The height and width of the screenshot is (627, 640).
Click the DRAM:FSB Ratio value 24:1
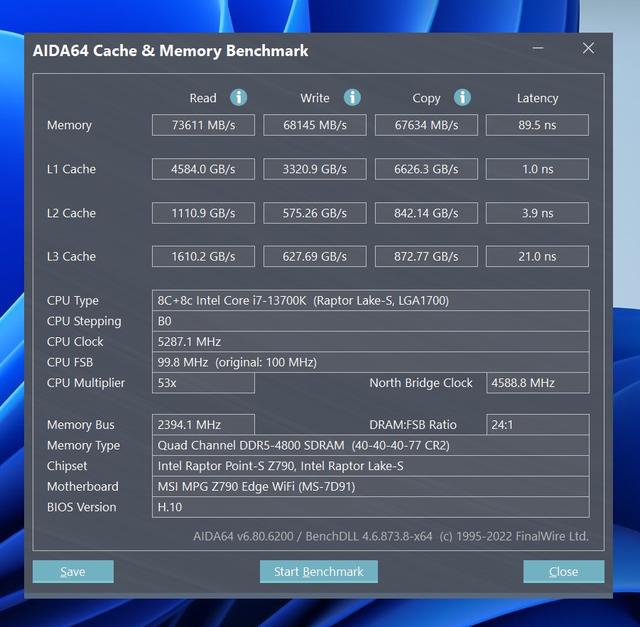click(x=538, y=425)
